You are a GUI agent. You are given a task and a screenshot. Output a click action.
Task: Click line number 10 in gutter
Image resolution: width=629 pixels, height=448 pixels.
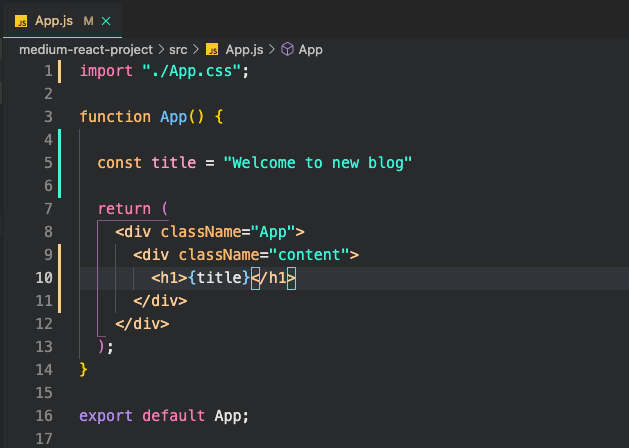click(44, 278)
